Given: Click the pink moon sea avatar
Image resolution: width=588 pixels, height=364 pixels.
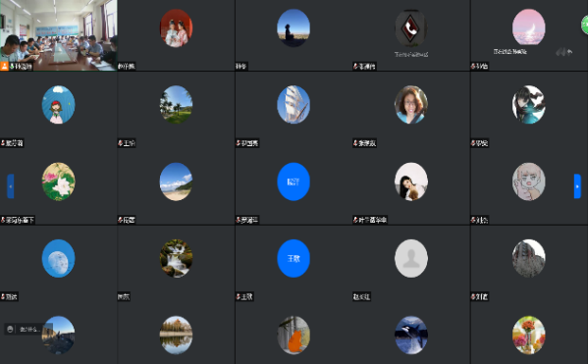Looking at the screenshot, I should pos(529,26).
